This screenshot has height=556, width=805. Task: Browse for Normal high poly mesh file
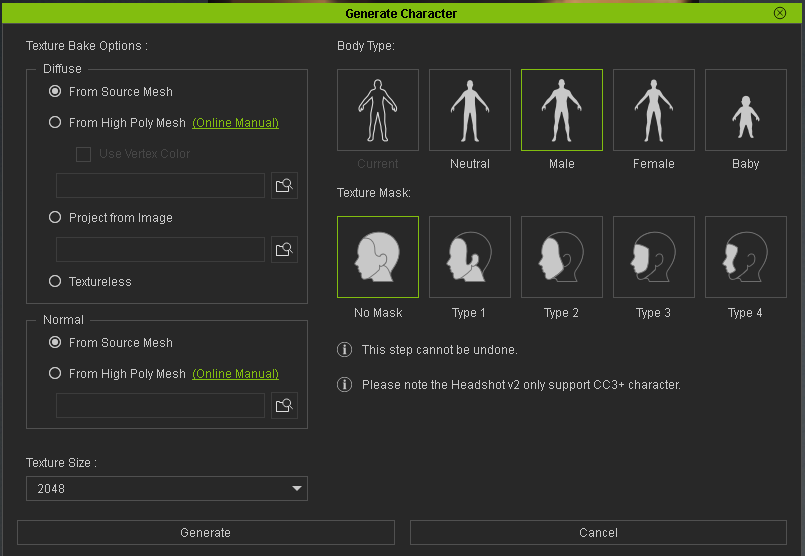click(x=284, y=406)
